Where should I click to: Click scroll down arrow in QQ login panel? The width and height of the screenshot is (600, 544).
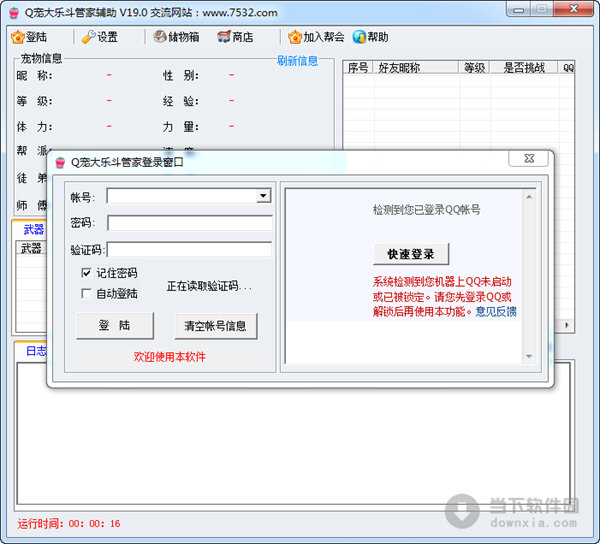(x=529, y=356)
